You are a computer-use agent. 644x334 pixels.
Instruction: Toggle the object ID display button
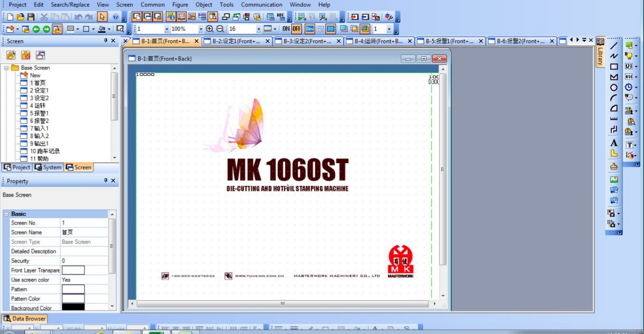point(331,29)
